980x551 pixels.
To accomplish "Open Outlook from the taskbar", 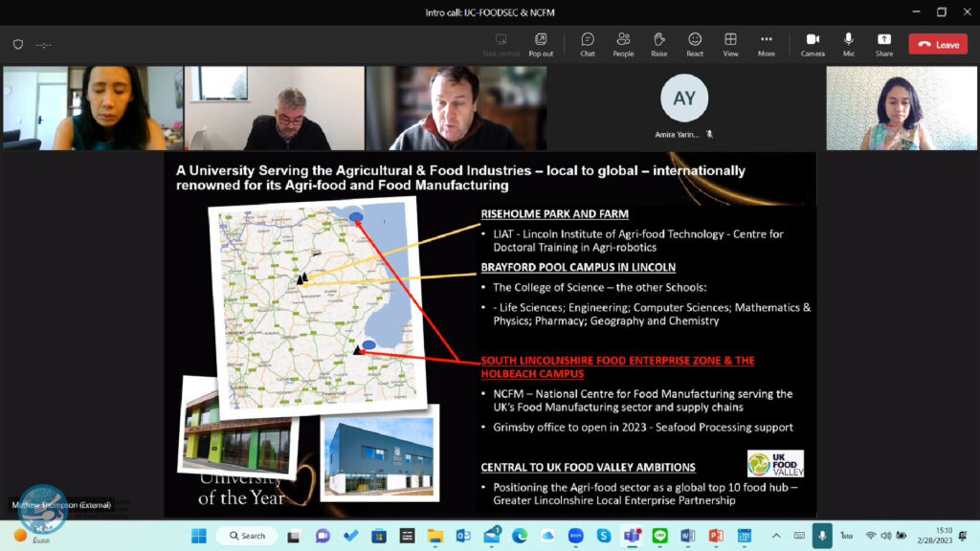I will pos(463,536).
